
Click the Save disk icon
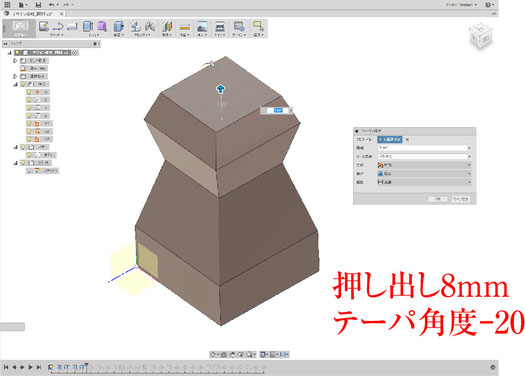pyautogui.click(x=38, y=5)
